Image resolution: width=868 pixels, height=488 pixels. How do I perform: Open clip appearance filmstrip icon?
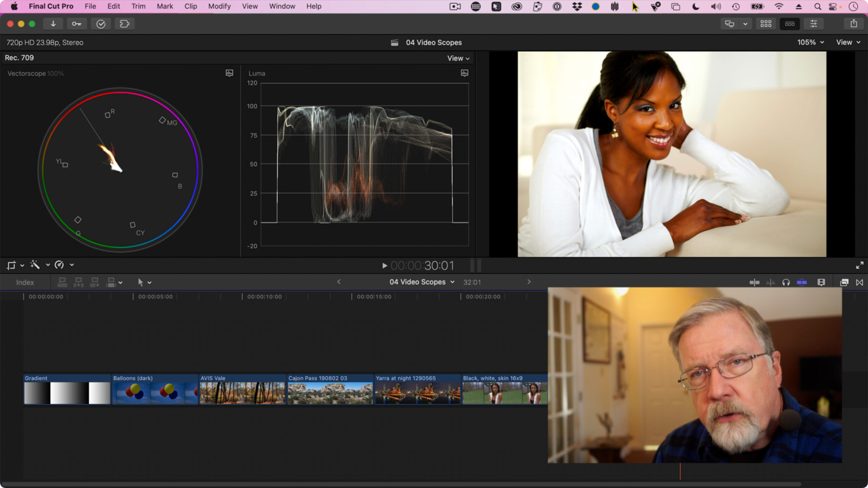tap(821, 282)
